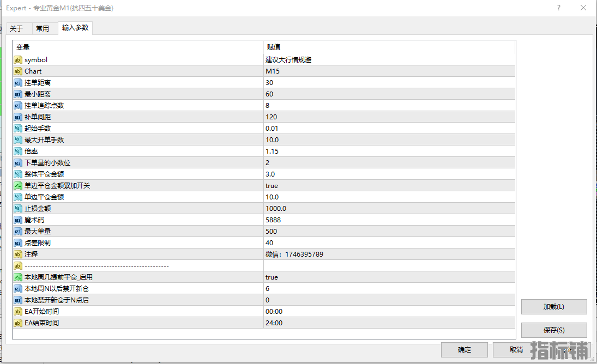Click the double-type icon beside 起始手数

click(x=18, y=129)
